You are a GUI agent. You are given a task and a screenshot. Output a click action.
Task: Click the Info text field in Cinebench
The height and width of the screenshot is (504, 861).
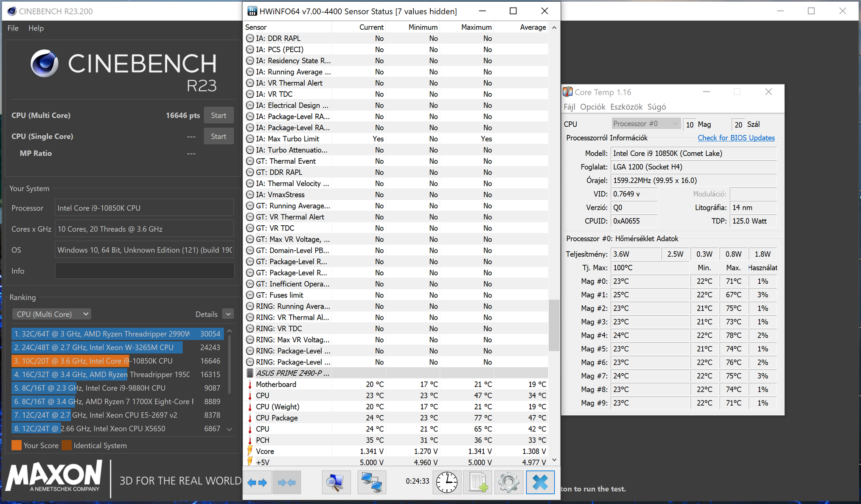click(x=145, y=271)
